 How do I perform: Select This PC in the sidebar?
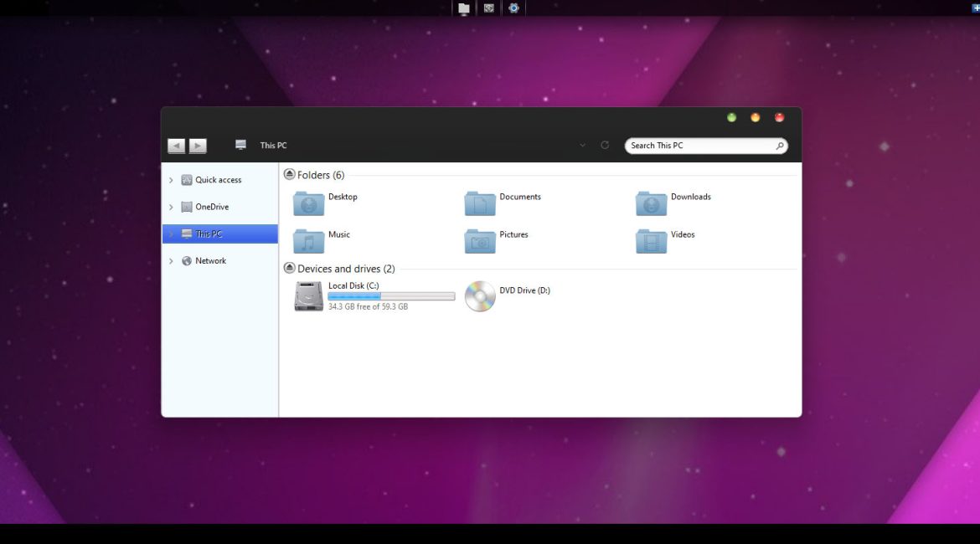pyautogui.click(x=209, y=234)
